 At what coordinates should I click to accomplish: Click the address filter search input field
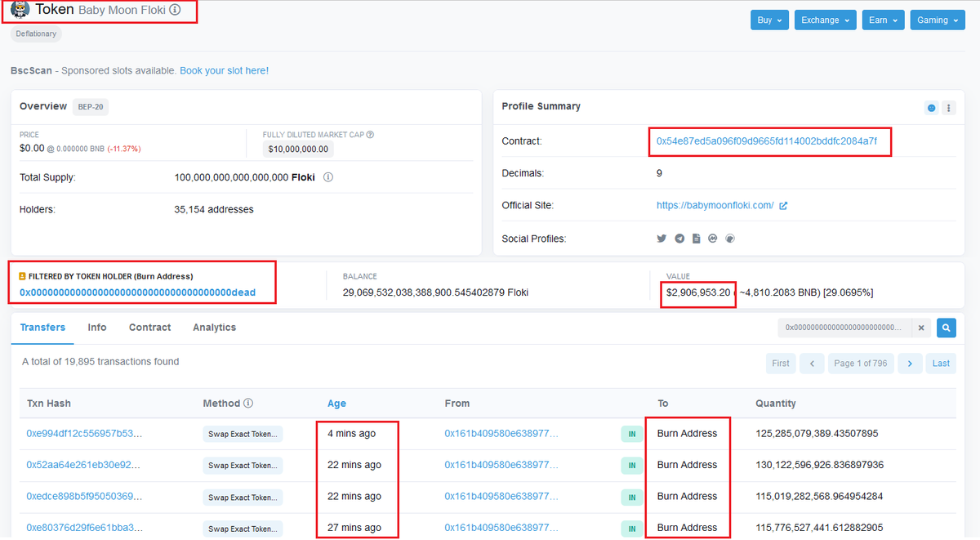pos(844,328)
